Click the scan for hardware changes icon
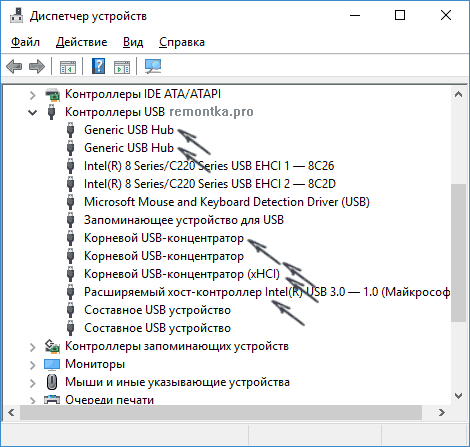The width and height of the screenshot is (470, 447). (x=153, y=66)
